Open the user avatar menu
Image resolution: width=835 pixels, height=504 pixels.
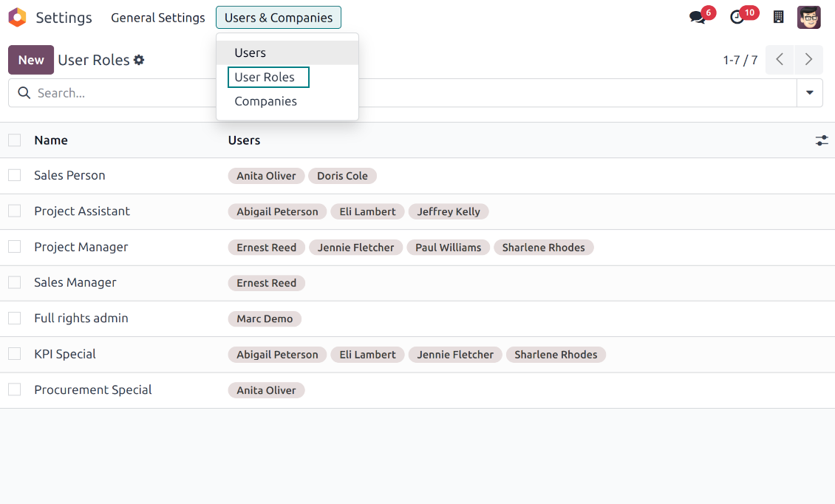[x=808, y=18]
